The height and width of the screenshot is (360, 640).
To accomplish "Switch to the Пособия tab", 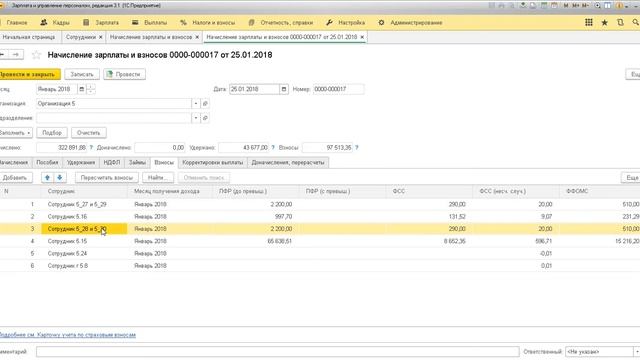I will point(47,162).
